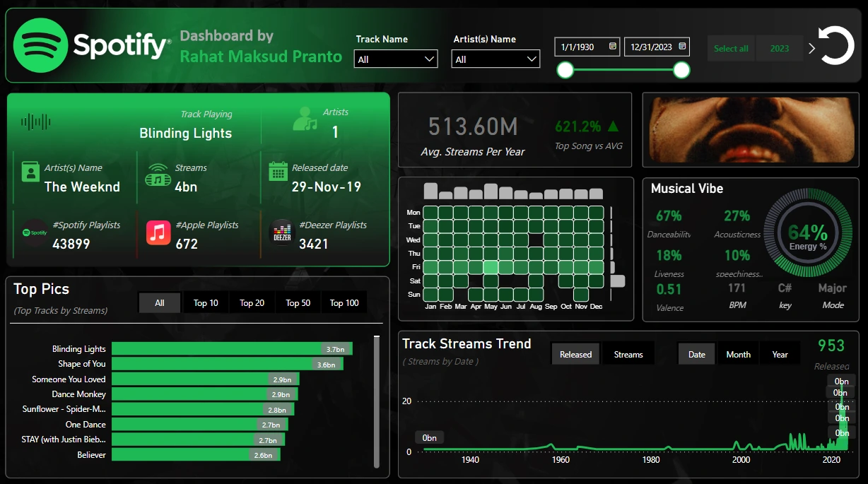Viewport: 868px width, 484px height.
Task: Click the 18% Liveness value
Action: 669,255
